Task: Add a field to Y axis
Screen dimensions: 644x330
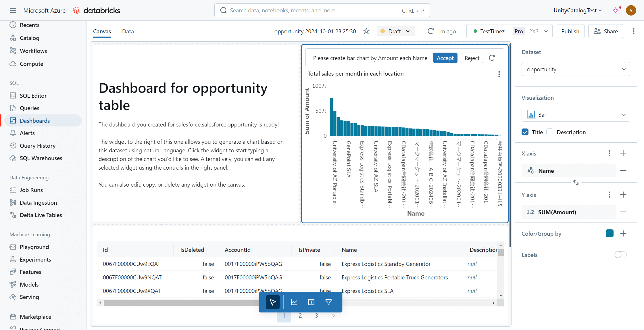Action: click(x=623, y=195)
